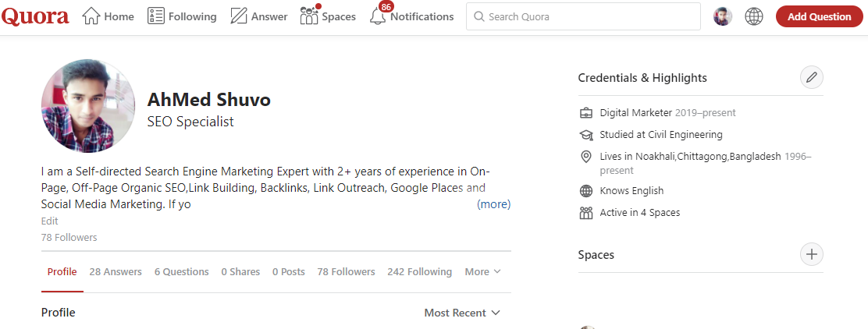Screen dimensions: 868x329
Task: Open the Following feed
Action: click(x=182, y=16)
